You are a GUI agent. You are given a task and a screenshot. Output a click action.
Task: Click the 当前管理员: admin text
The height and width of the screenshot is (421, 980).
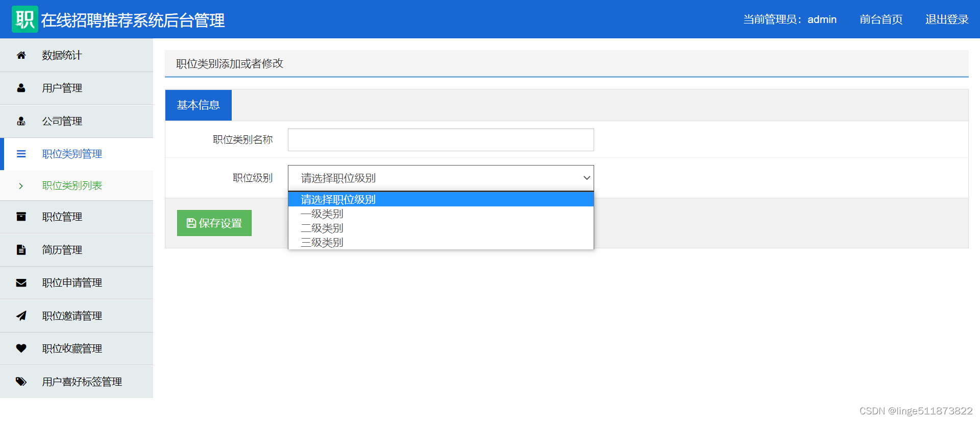pyautogui.click(x=790, y=19)
